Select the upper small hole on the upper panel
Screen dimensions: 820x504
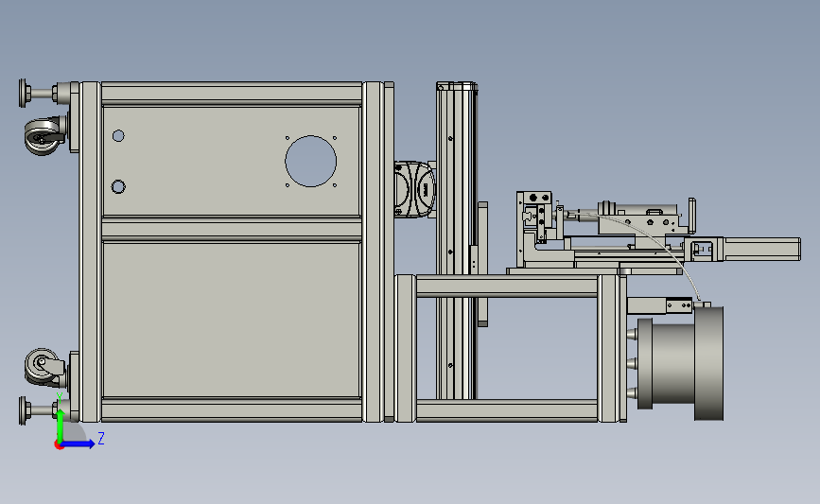[x=118, y=136]
